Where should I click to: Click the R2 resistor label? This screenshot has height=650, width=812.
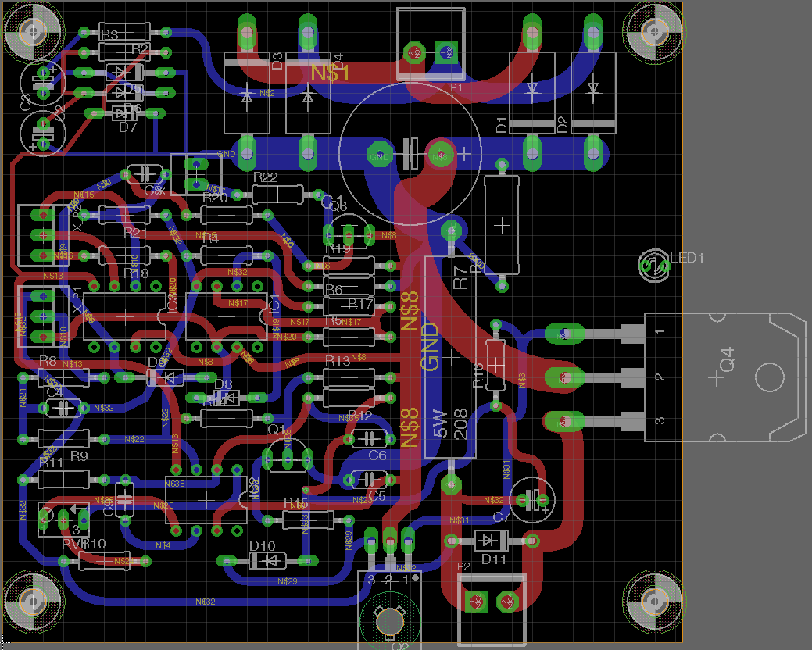point(140,49)
